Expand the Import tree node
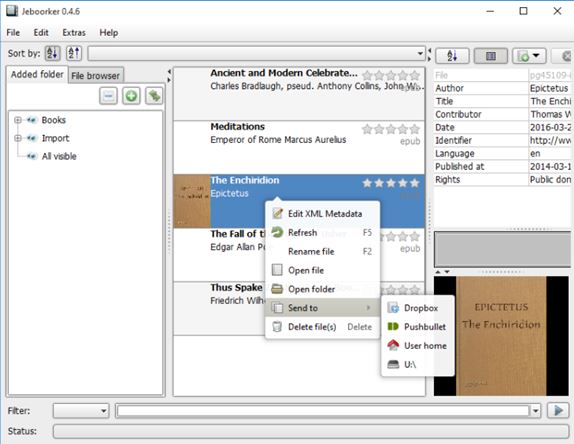This screenshot has width=574, height=444. [x=17, y=138]
